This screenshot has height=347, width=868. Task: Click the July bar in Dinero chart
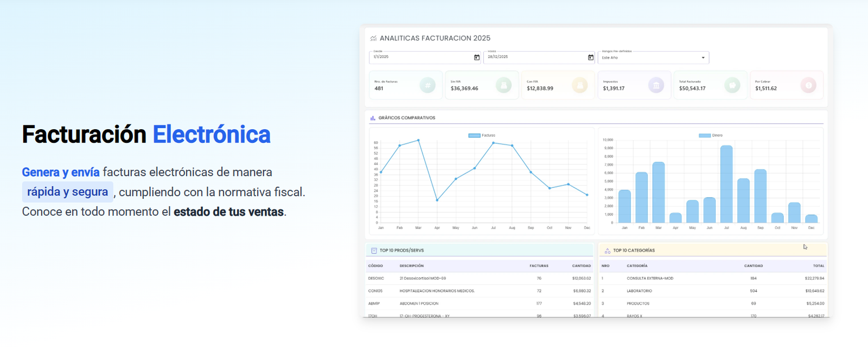[726, 184]
